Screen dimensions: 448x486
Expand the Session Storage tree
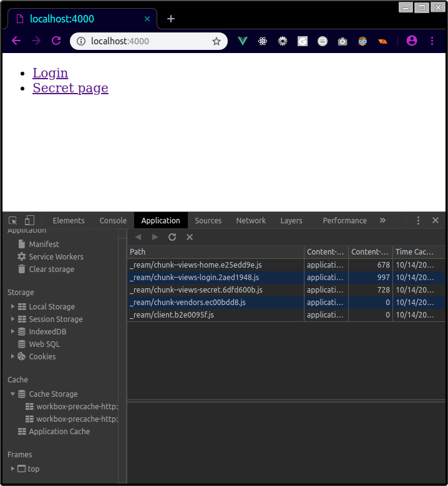[12, 319]
